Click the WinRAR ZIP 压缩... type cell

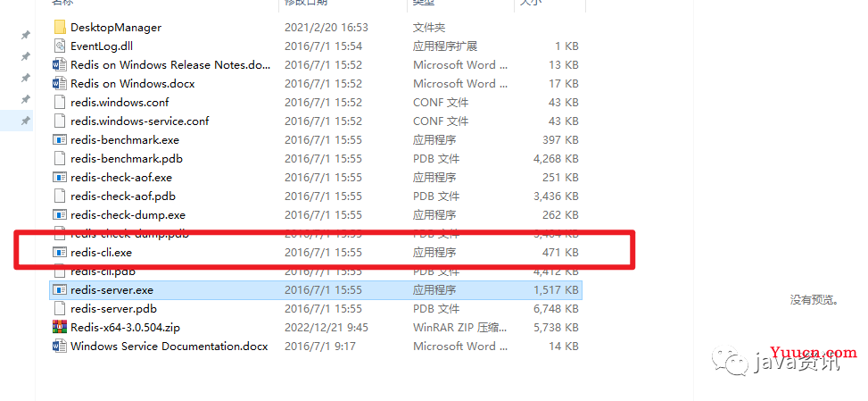coord(460,328)
